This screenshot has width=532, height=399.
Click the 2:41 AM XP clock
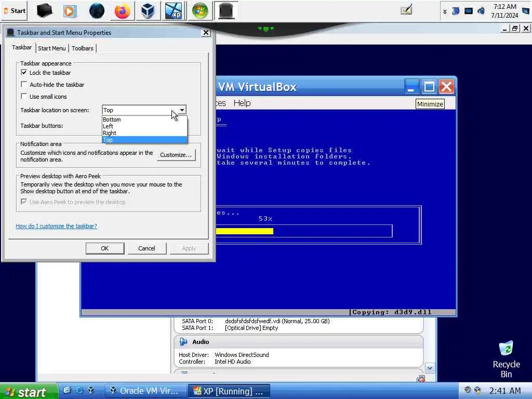click(x=505, y=391)
